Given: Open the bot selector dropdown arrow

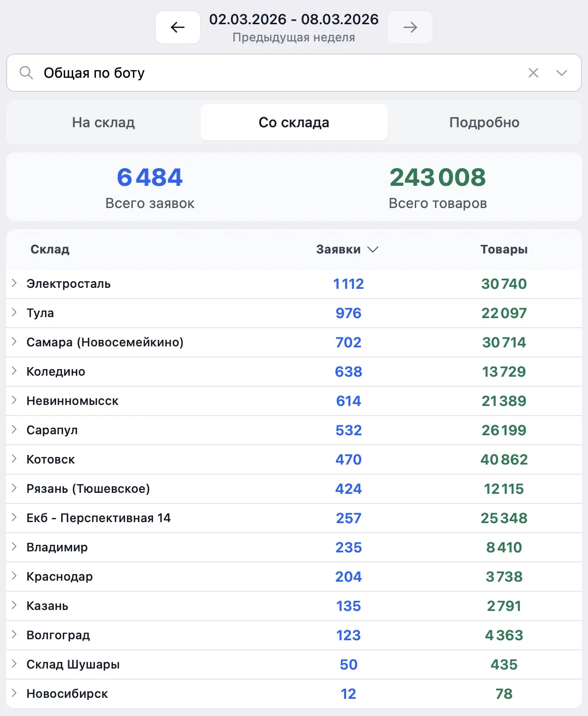Looking at the screenshot, I should point(561,73).
